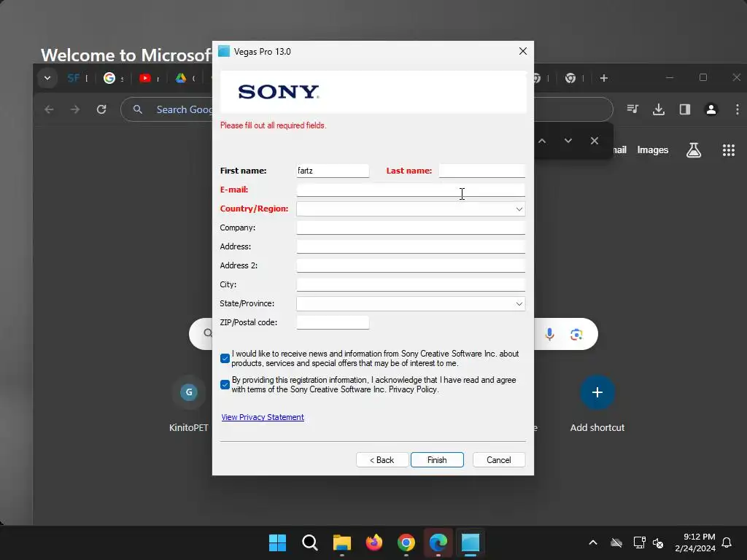Click the First name input field
The image size is (747, 560).
[333, 171]
